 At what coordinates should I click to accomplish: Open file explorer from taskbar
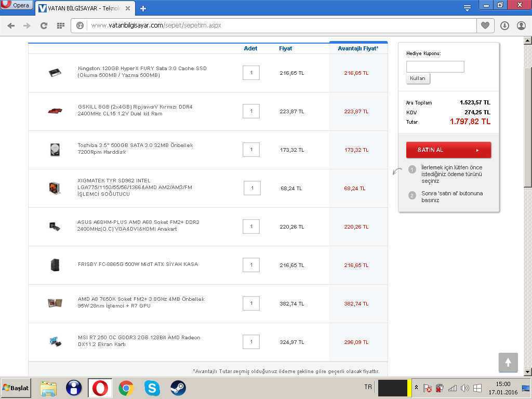[48, 388]
